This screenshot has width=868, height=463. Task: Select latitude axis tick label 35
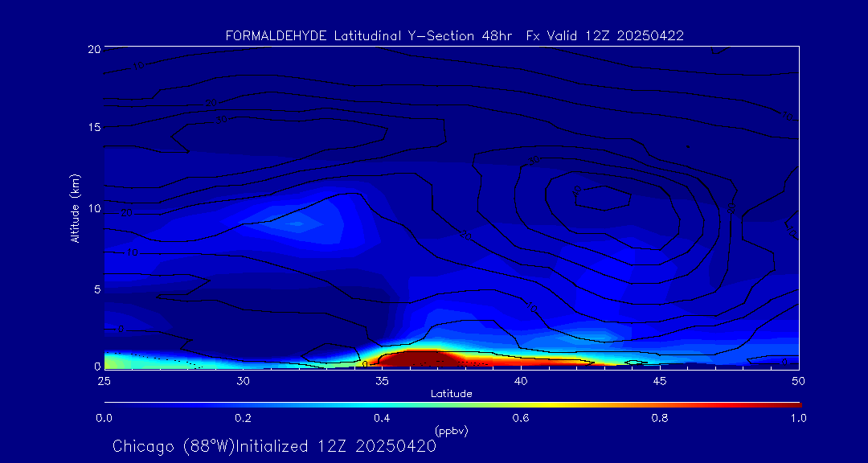[x=382, y=381]
